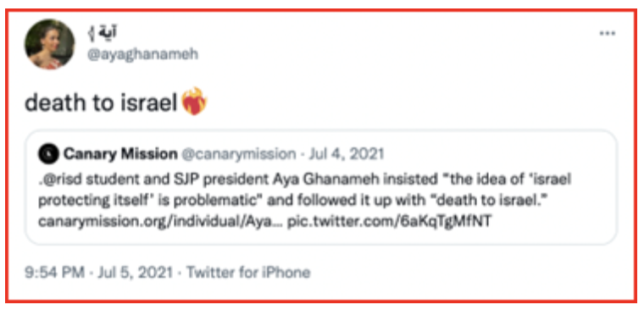Viewport: 644px width, 310px height.
Task: Click the Canary Mission account name
Action: [120, 154]
